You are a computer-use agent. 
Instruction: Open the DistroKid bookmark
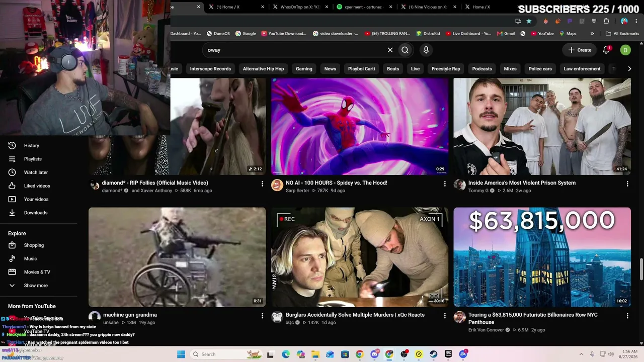point(428,34)
